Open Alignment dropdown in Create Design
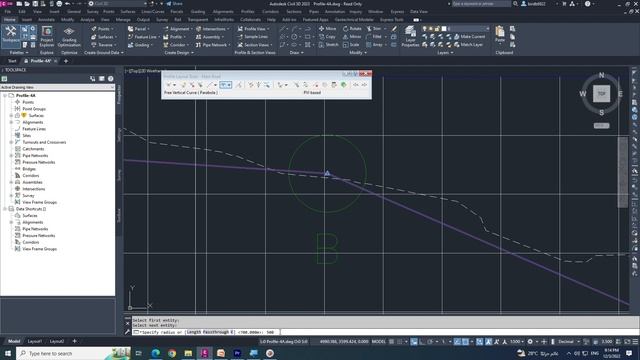 (x=178, y=29)
